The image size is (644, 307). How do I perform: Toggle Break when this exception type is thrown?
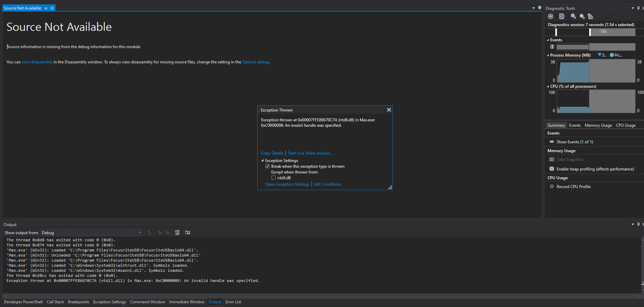[267, 166]
